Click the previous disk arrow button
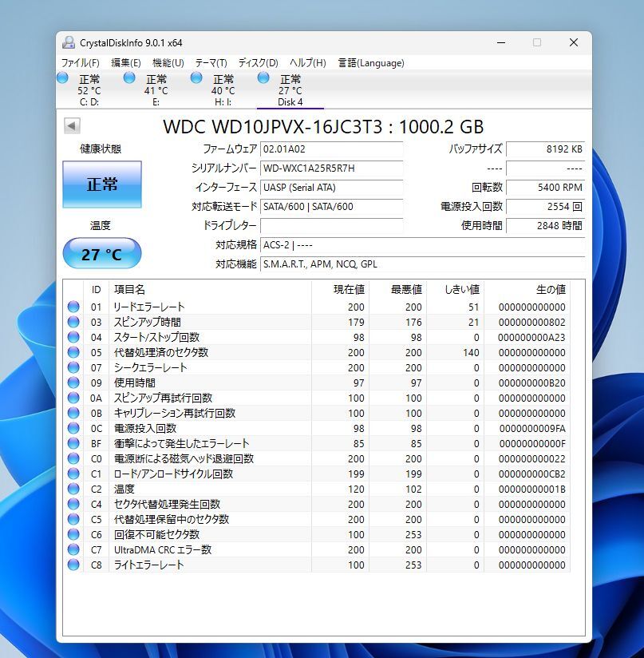Screen dimensions: 644x658 tap(72, 125)
